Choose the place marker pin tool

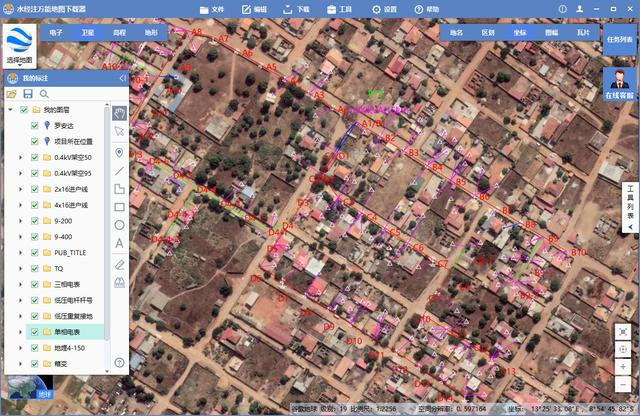click(119, 153)
